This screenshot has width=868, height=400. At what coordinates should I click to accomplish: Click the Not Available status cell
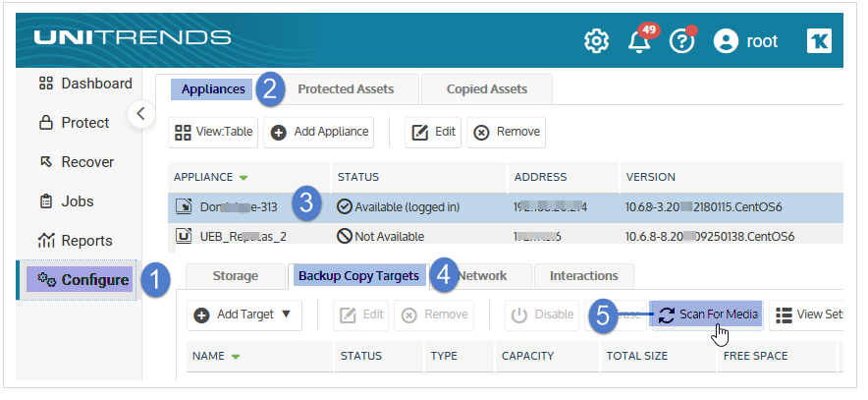tap(380, 237)
